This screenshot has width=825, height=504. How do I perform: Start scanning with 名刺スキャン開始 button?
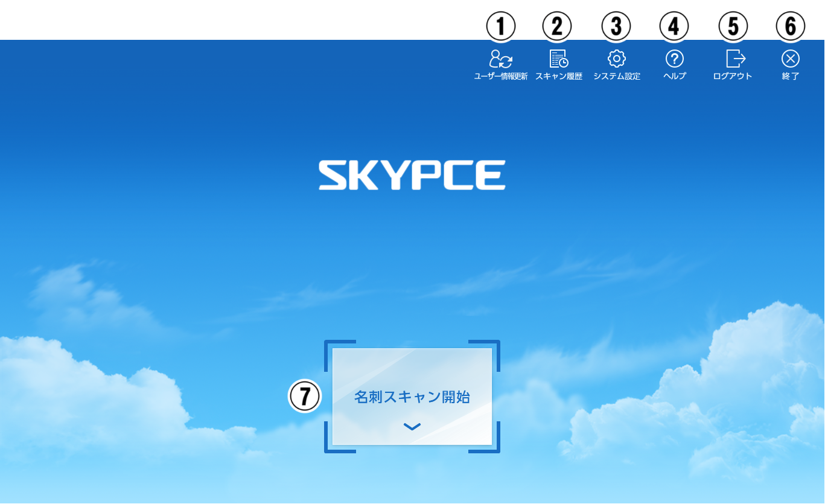click(x=412, y=397)
